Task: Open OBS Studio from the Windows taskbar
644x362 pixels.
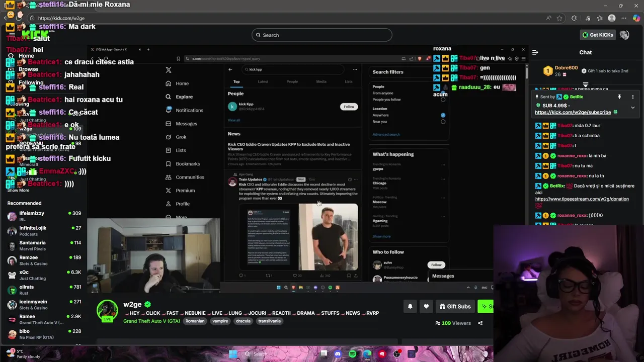Action: point(397,354)
